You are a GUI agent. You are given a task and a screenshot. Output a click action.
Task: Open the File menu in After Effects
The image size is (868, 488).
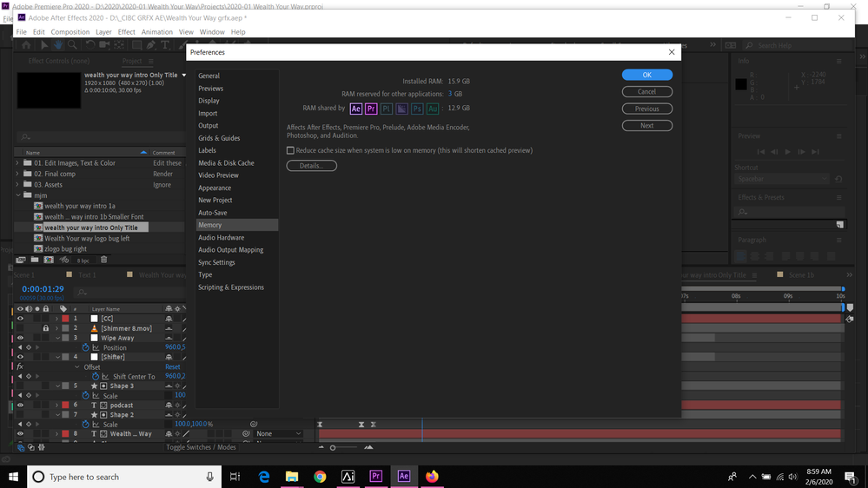21,32
